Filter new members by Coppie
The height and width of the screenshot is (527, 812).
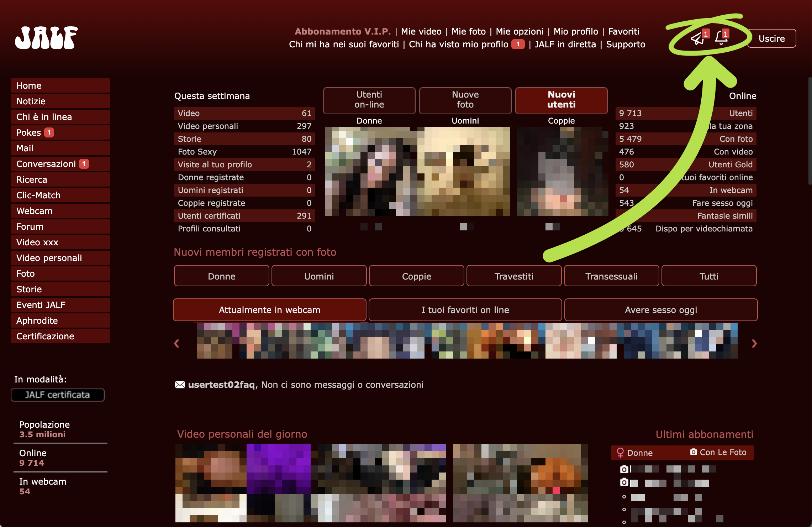[417, 276]
